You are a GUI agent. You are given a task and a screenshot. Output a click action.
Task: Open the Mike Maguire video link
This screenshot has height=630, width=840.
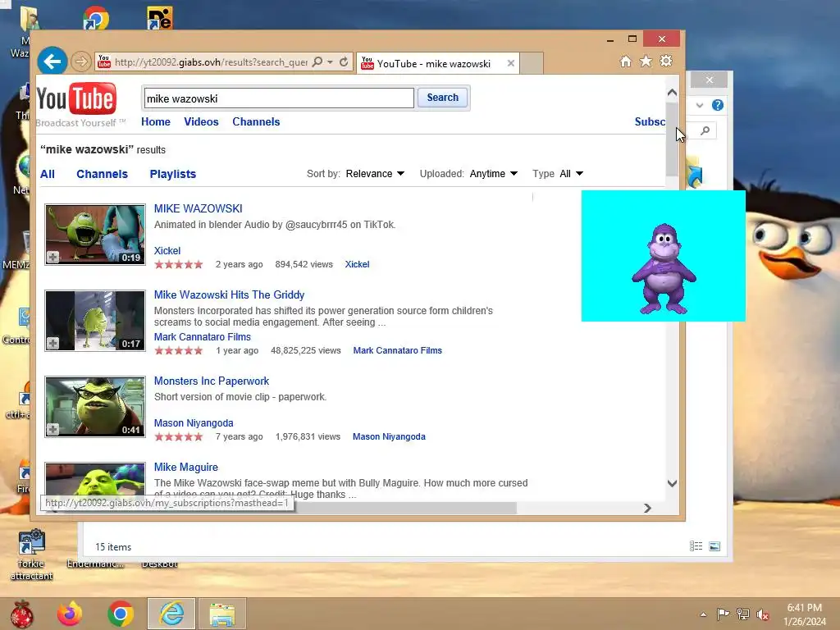tap(186, 467)
